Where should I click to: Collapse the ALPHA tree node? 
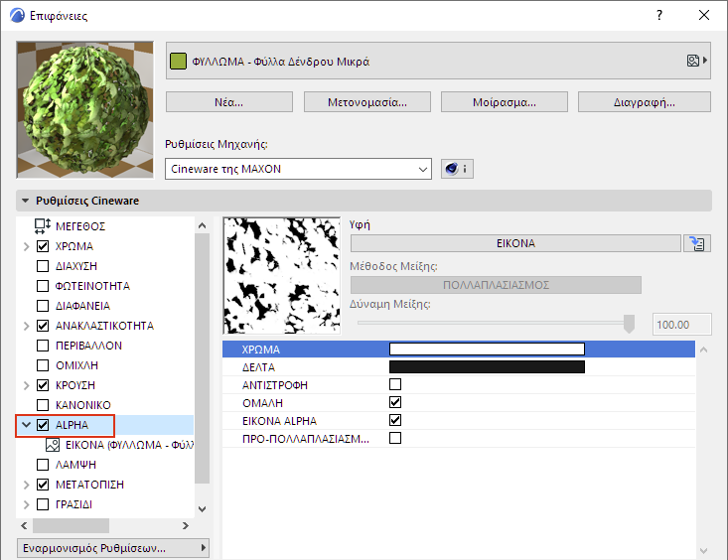[27, 425]
